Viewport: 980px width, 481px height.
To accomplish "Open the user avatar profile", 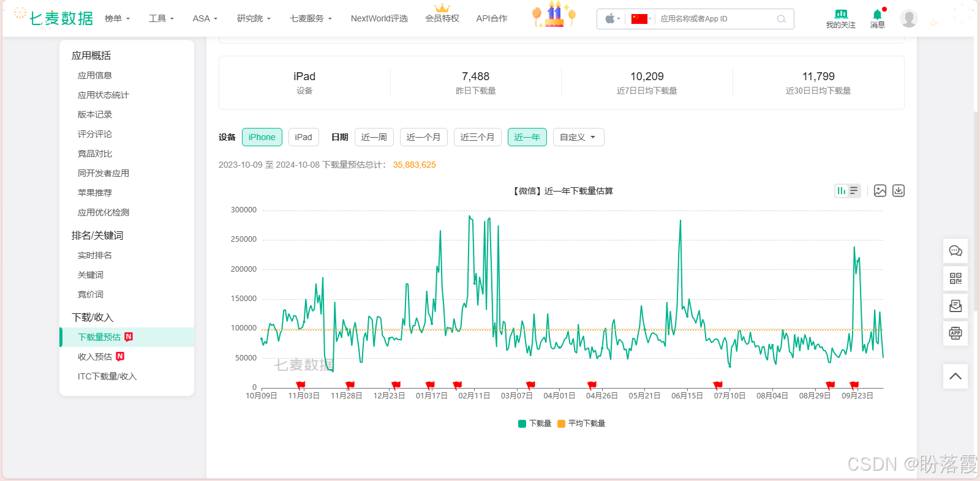I will click(909, 18).
